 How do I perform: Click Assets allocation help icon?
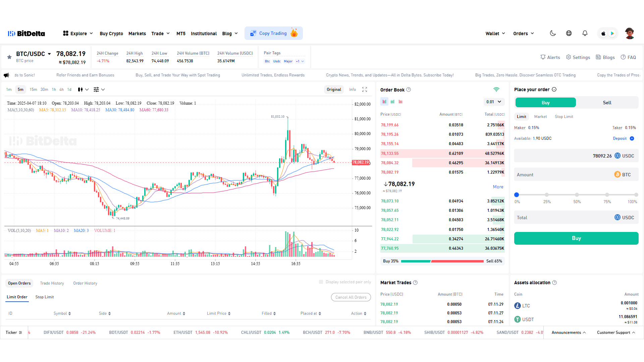pyautogui.click(x=554, y=283)
